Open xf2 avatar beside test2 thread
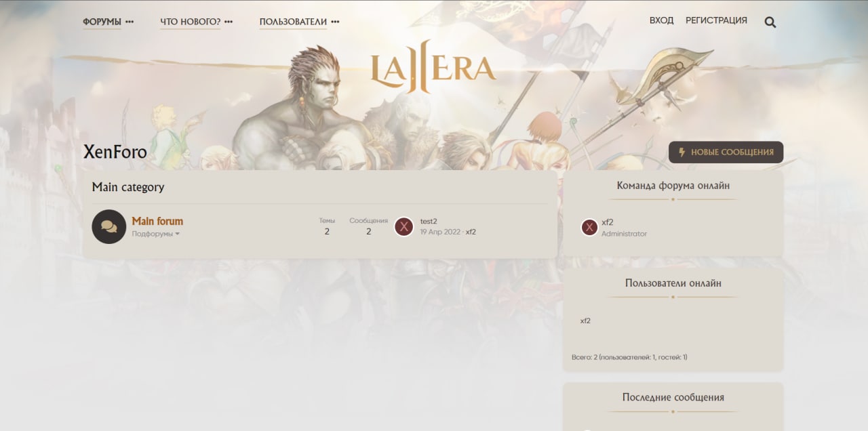 pos(404,226)
